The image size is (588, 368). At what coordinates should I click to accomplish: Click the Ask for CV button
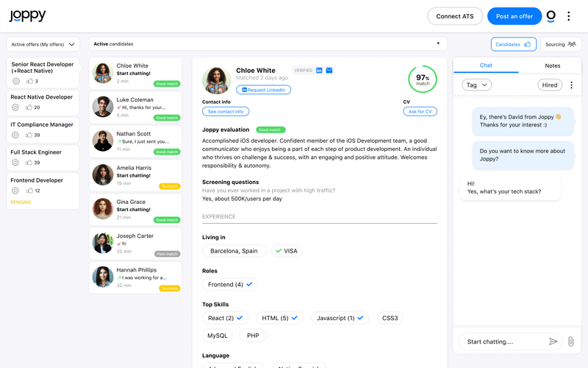tap(420, 111)
